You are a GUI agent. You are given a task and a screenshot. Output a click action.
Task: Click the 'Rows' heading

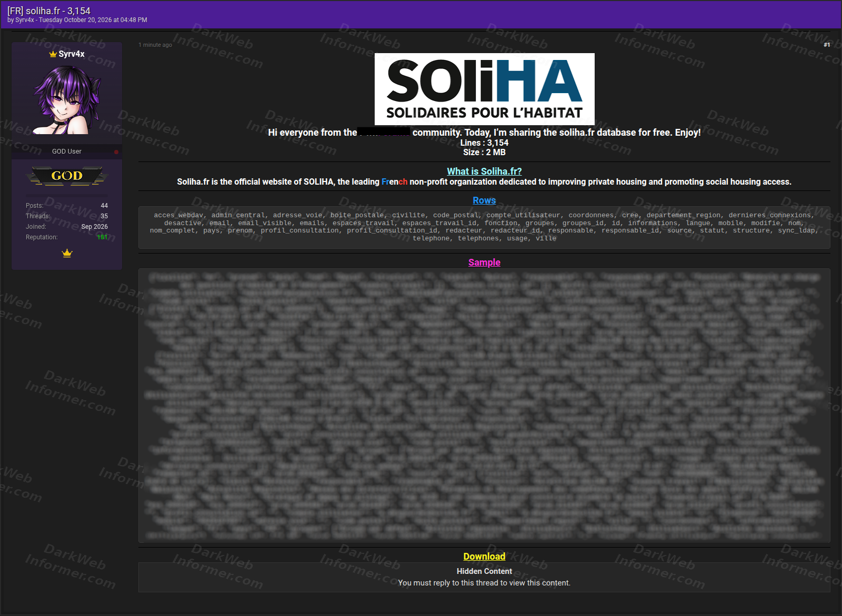pyautogui.click(x=484, y=200)
